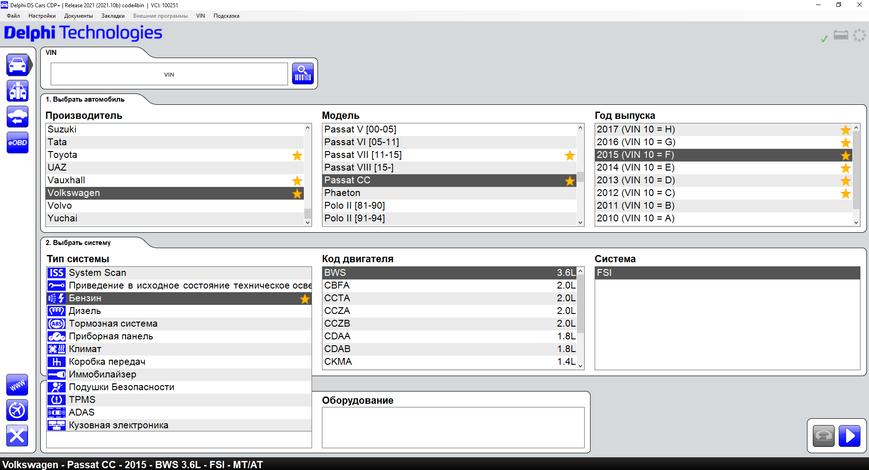The height and width of the screenshot is (470, 869).
Task: Click the gray back button next to play
Action: [x=824, y=436]
